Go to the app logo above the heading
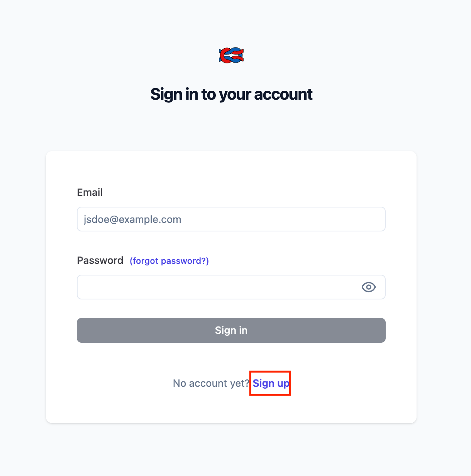The height and width of the screenshot is (476, 471). (x=231, y=56)
